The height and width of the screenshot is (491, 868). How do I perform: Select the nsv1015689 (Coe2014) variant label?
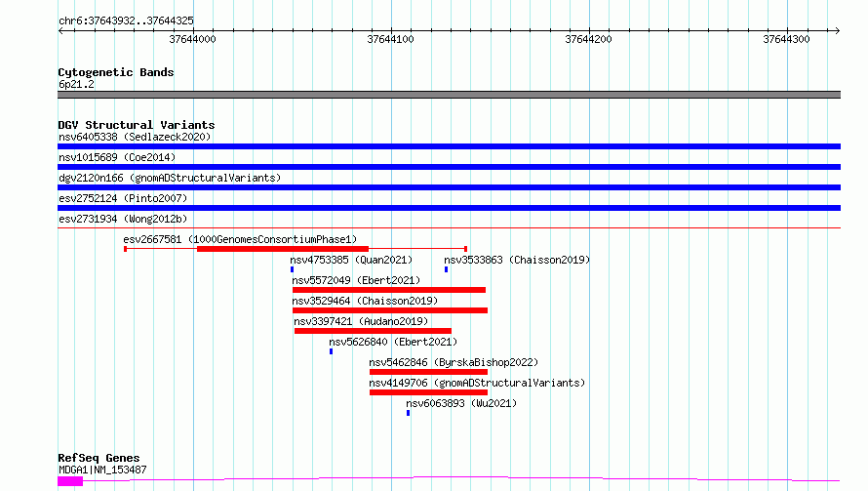pos(117,157)
